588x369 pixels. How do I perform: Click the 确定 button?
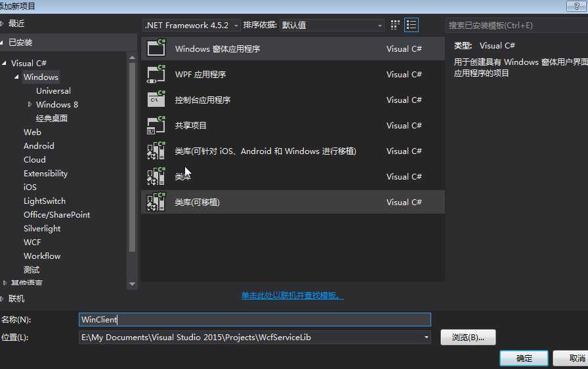[x=524, y=358]
